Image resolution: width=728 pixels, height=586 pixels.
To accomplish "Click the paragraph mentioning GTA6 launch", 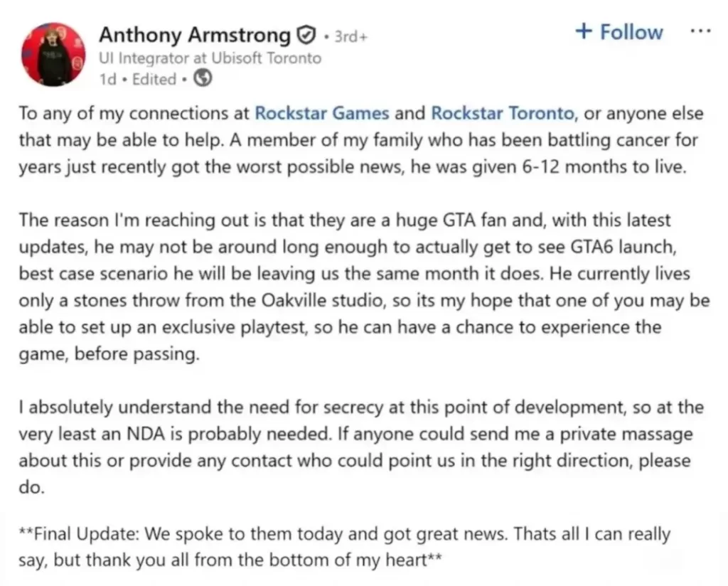I will tap(355, 247).
